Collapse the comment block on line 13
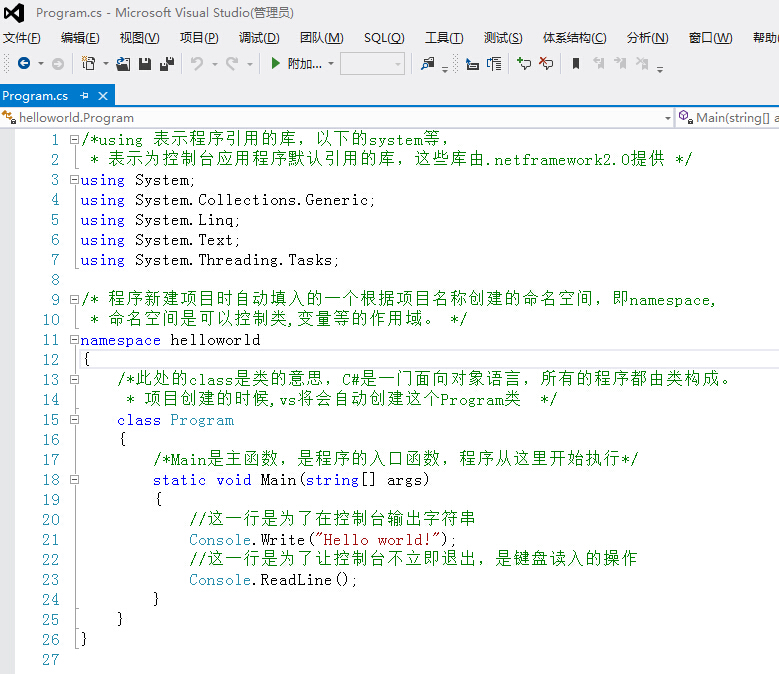 (x=74, y=379)
